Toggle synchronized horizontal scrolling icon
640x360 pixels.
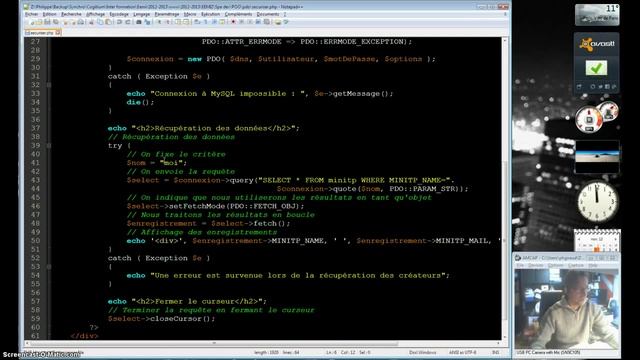point(185,22)
